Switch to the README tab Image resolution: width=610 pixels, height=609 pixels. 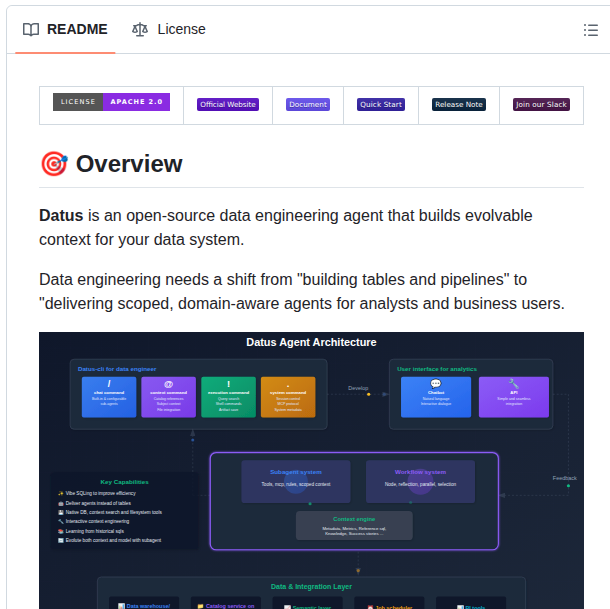click(65, 30)
